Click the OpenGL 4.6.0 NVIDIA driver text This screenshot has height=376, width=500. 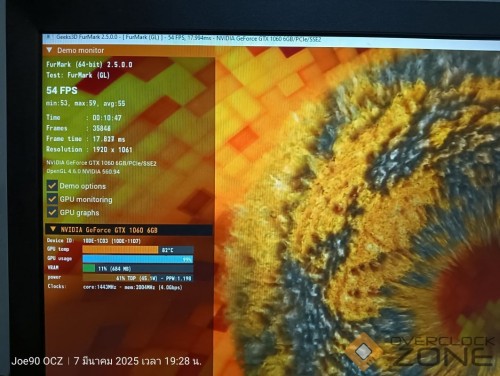pos(83,171)
